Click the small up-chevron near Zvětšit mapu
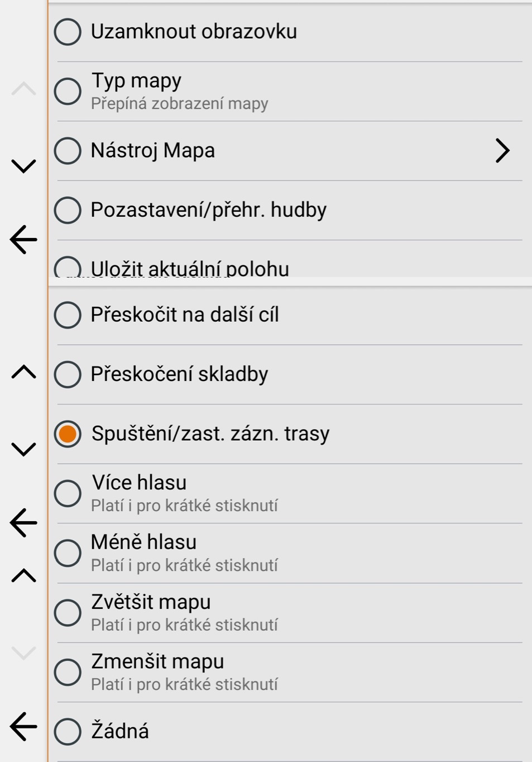This screenshot has width=532, height=762. tap(22, 575)
